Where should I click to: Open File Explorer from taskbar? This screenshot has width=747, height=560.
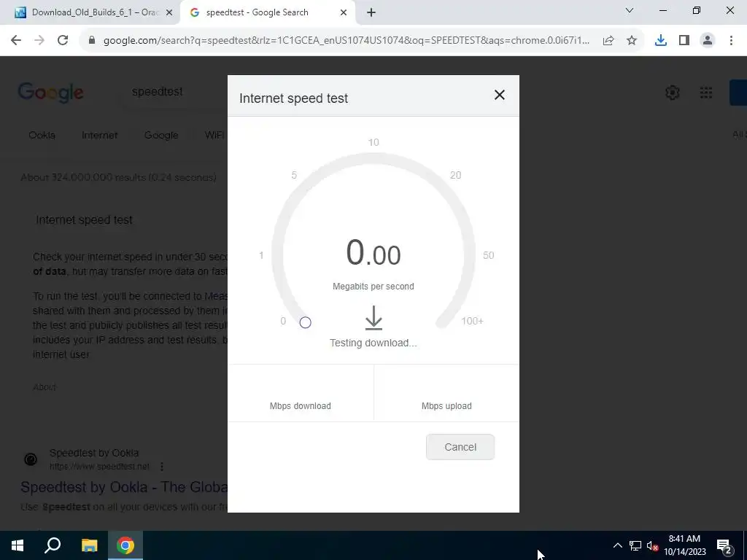89,545
